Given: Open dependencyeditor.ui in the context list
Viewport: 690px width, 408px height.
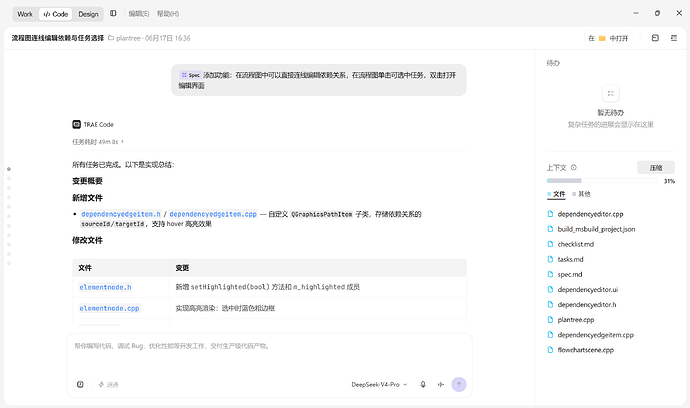Looking at the screenshot, I should click(587, 289).
